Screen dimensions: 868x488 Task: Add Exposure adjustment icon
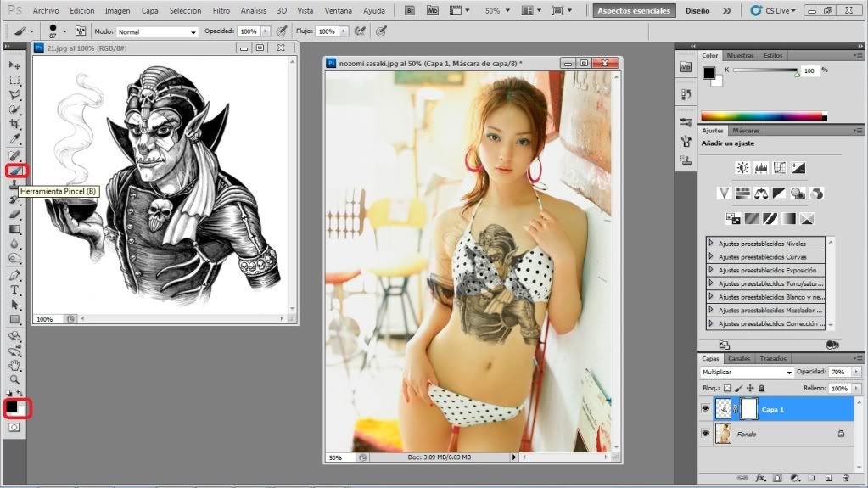(798, 168)
